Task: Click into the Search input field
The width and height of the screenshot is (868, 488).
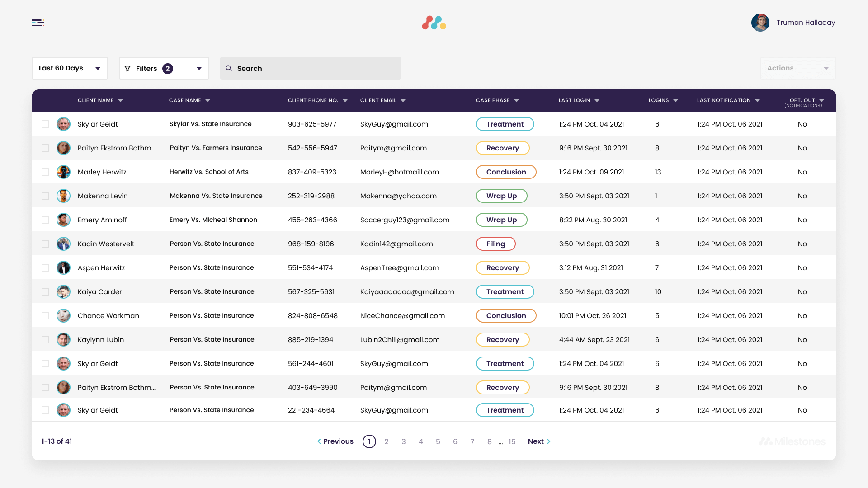Action: [316, 68]
